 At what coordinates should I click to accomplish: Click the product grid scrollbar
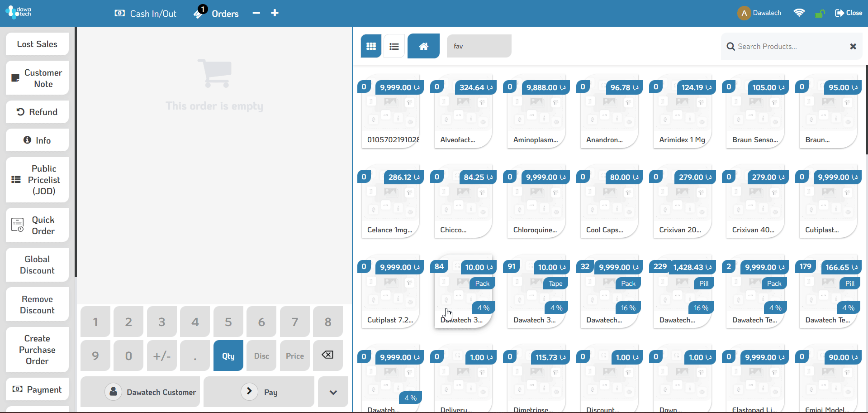(866, 110)
